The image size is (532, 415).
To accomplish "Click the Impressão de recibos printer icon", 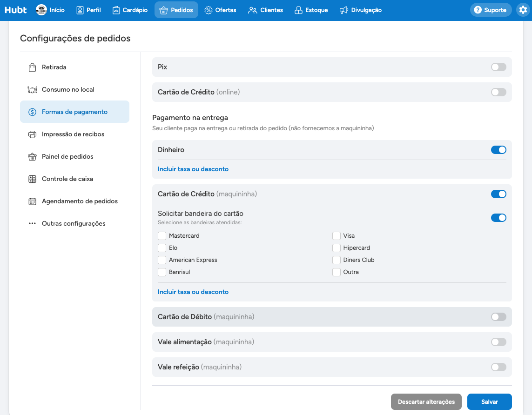I will [x=32, y=134].
